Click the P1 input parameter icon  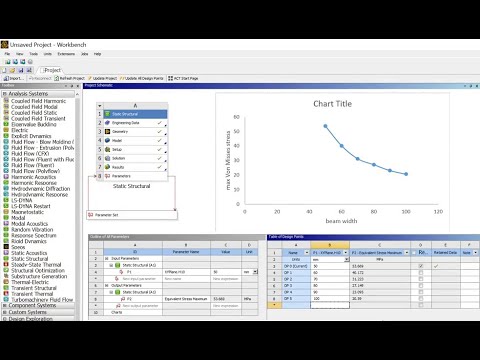click(x=122, y=272)
